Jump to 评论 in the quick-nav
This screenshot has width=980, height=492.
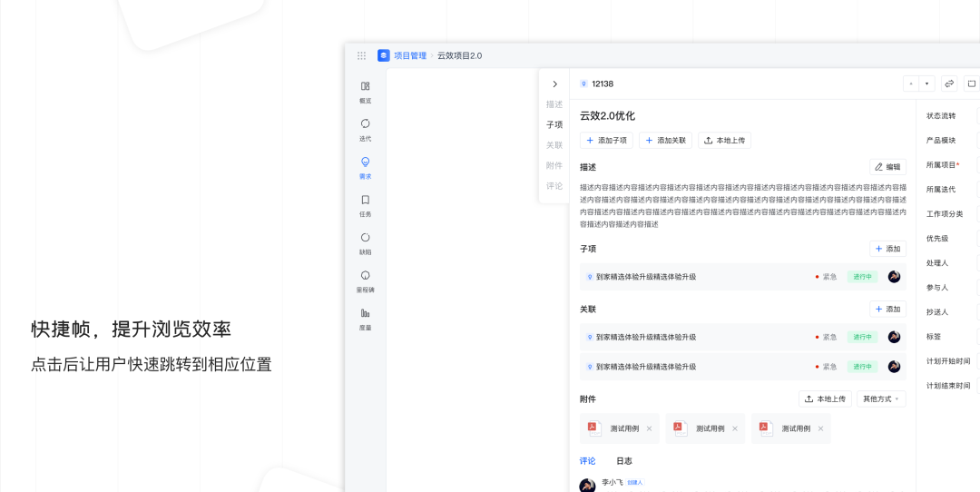pyautogui.click(x=554, y=186)
